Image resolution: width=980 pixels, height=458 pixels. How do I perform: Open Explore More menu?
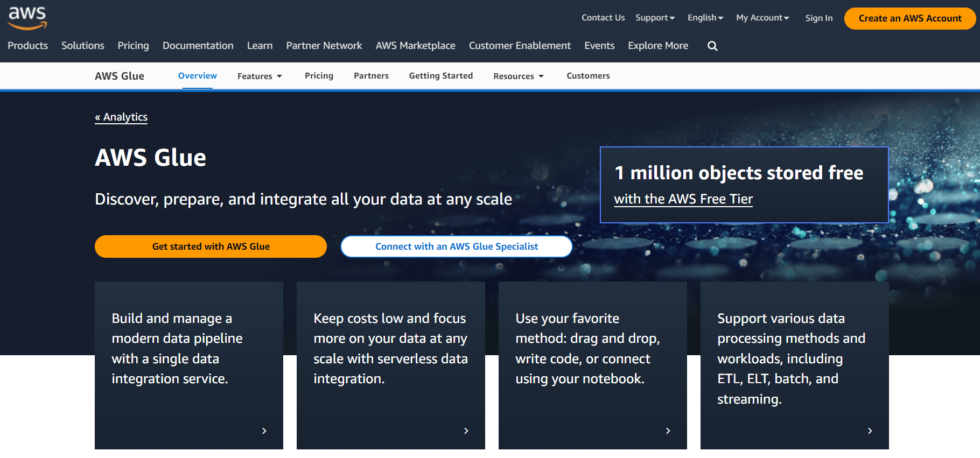[x=658, y=46]
